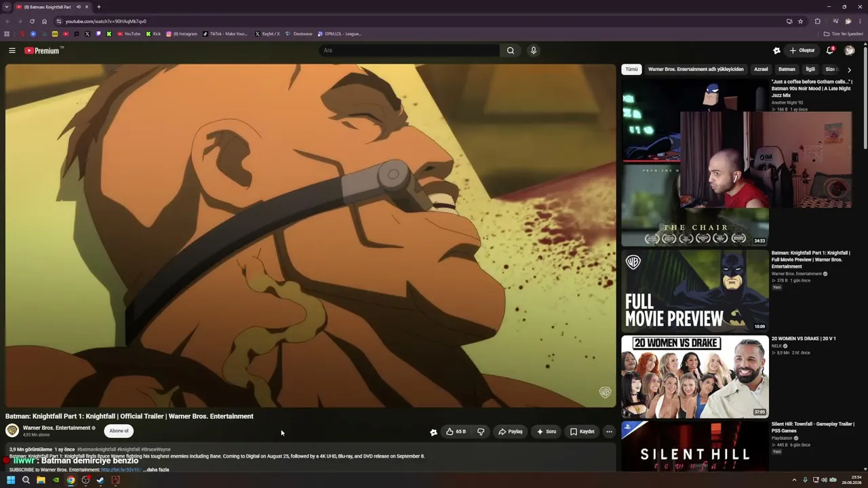Screen dimensions: 868x488
Task: Click the browser address bar URL
Action: pos(106,21)
